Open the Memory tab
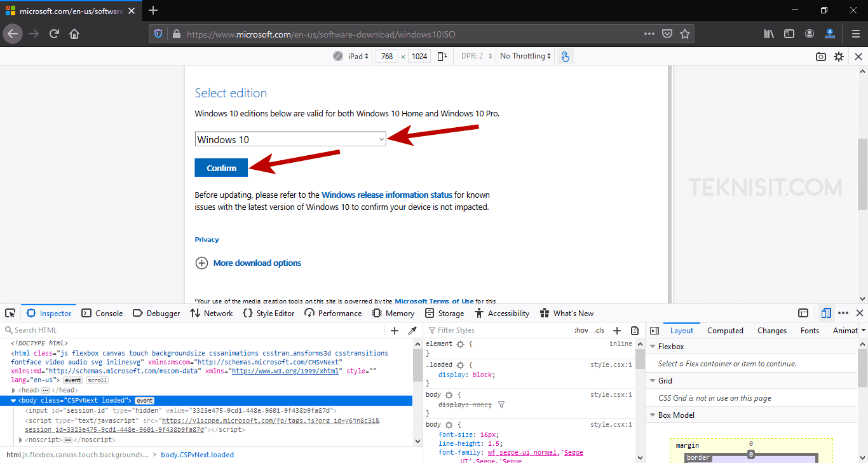 click(392, 313)
